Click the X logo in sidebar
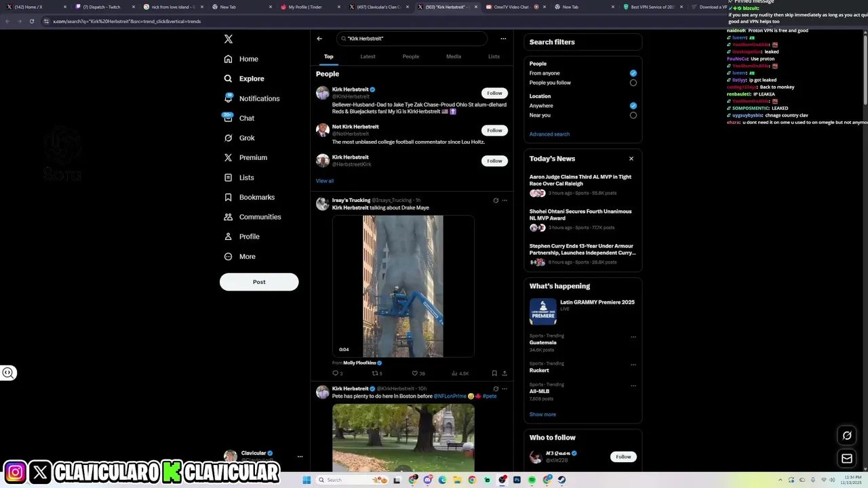868x488 pixels. pos(229,39)
